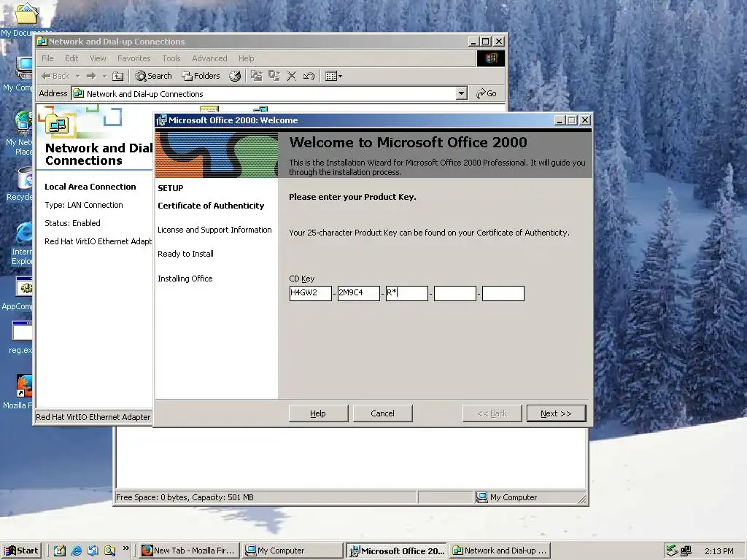This screenshot has height=560, width=747.
Task: Switch to Network and Dial-up taskbar button
Action: point(500,551)
